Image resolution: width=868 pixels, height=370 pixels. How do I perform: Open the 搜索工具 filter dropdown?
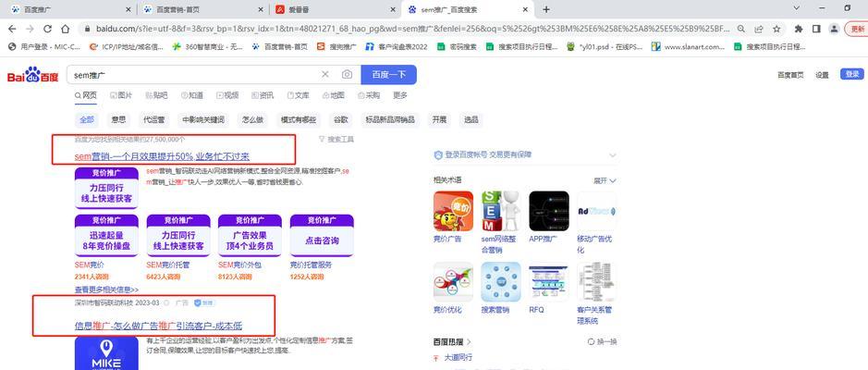(x=336, y=139)
